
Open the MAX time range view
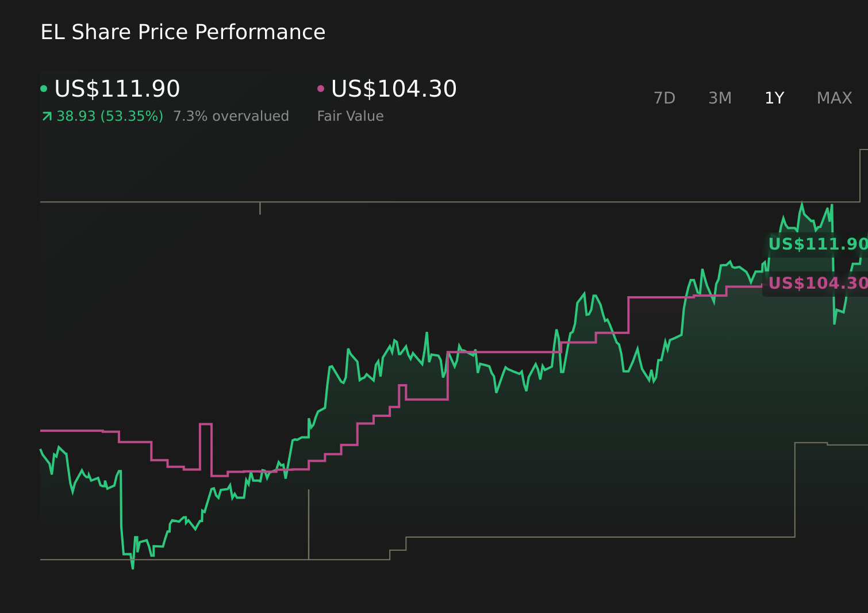[834, 98]
